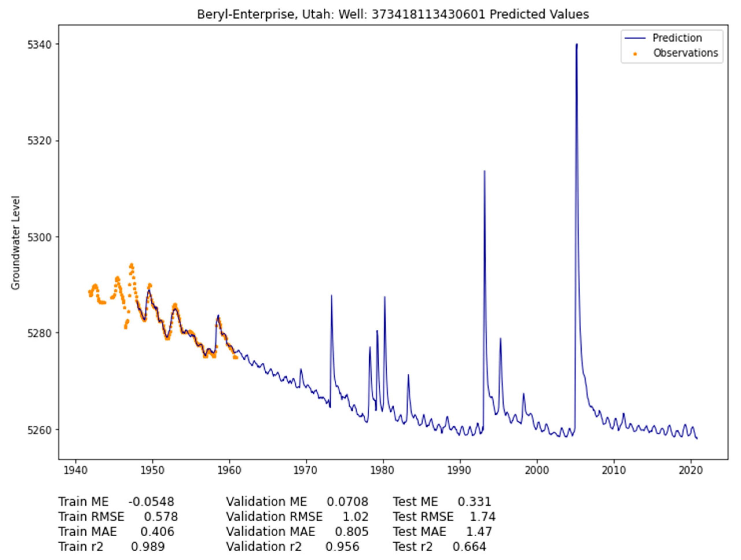Image resolution: width=741 pixels, height=560 pixels.
Task: Click the Groundwater Level axis label
Action: click(x=15, y=243)
